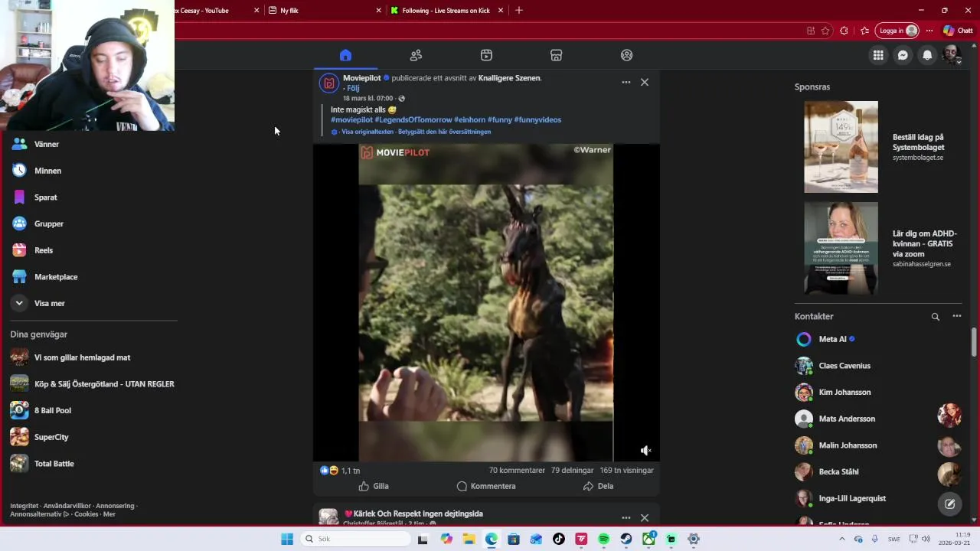Click Kommentera on the Moviepilot post

click(x=486, y=486)
